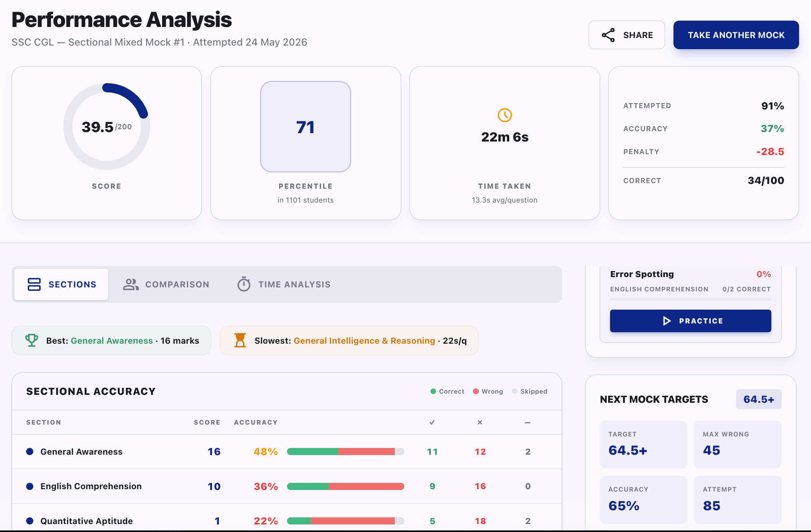Image resolution: width=811 pixels, height=532 pixels.
Task: Click the blue dot beside Quantitative Aptitude
Action: tap(30, 521)
